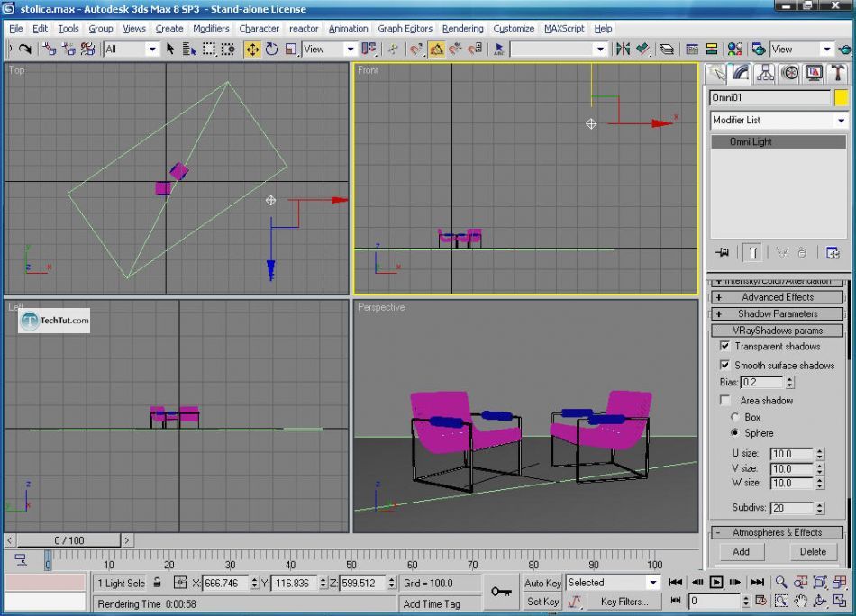
Task: Click the Mirror tool icon
Action: tap(623, 50)
